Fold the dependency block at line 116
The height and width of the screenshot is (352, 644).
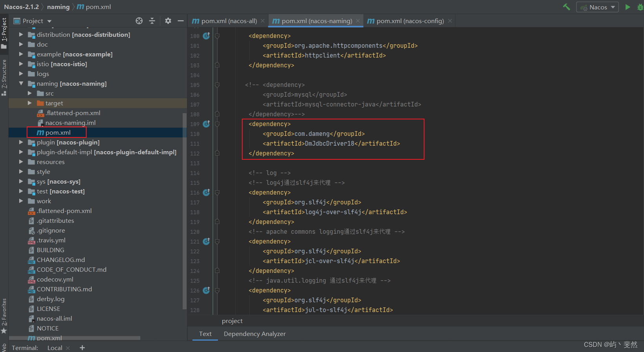point(217,192)
